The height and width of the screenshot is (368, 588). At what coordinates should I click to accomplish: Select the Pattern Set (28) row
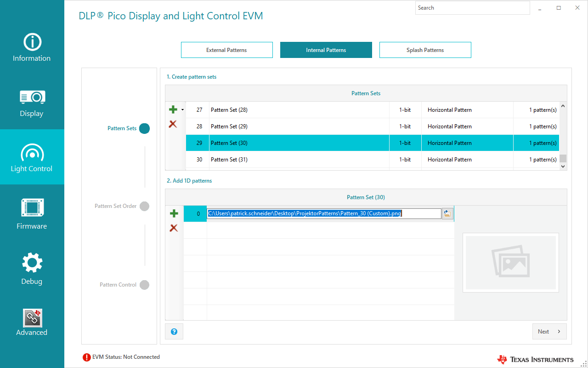tap(373, 110)
